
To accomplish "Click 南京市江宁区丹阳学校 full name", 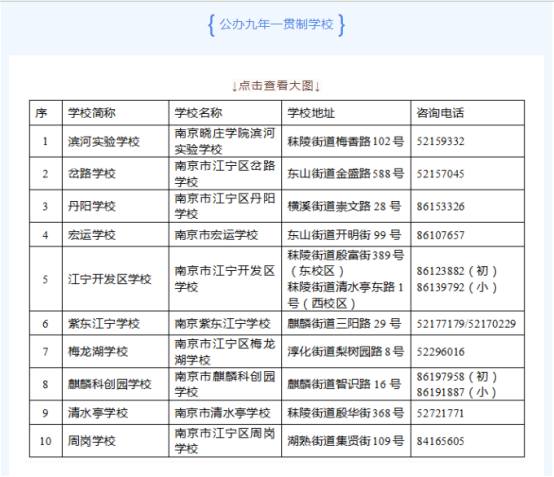I will coord(225,206).
